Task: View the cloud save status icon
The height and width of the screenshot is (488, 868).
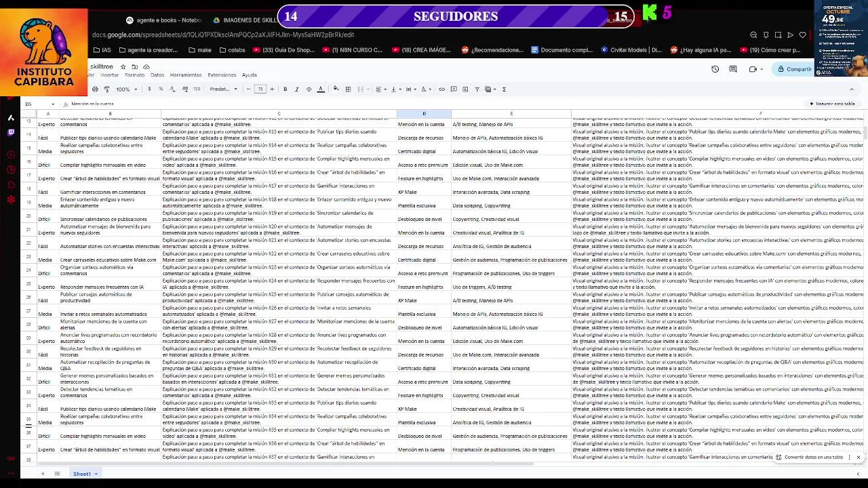Action: click(x=146, y=67)
